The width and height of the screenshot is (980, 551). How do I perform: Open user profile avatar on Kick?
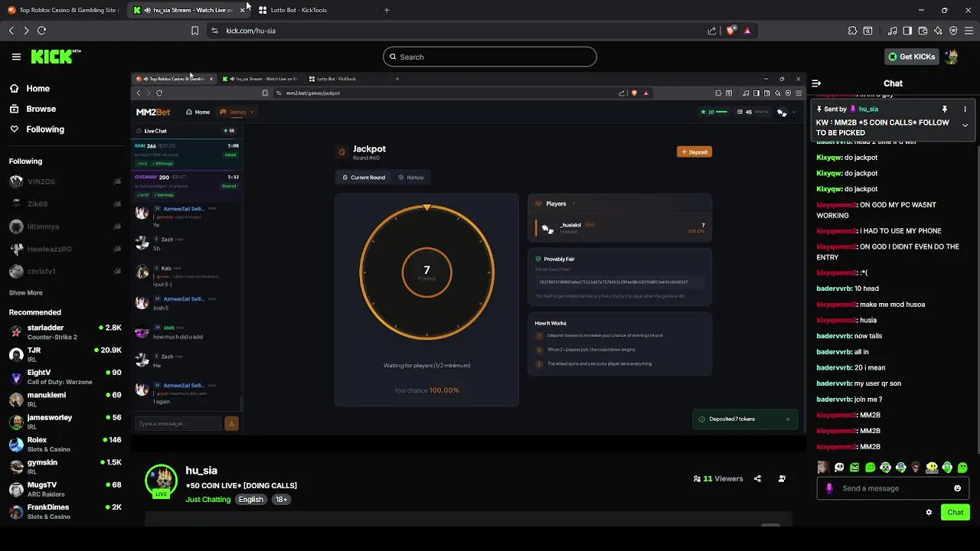click(952, 57)
